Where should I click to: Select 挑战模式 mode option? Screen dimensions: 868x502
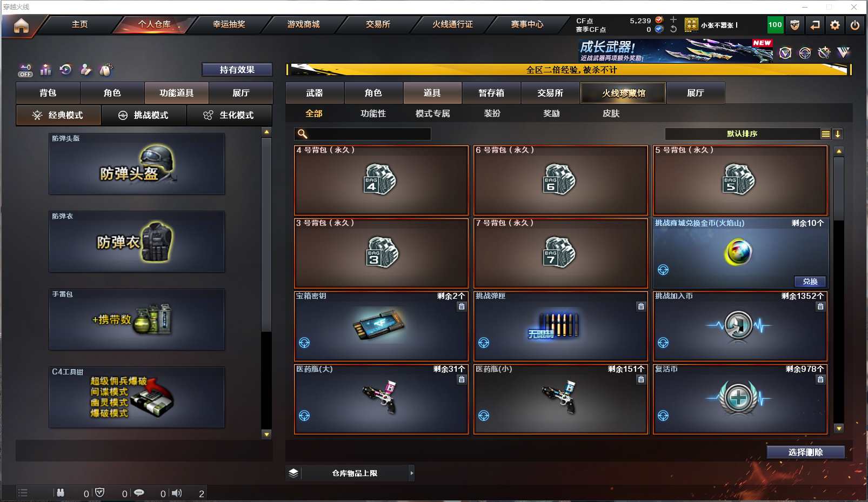[x=144, y=115]
